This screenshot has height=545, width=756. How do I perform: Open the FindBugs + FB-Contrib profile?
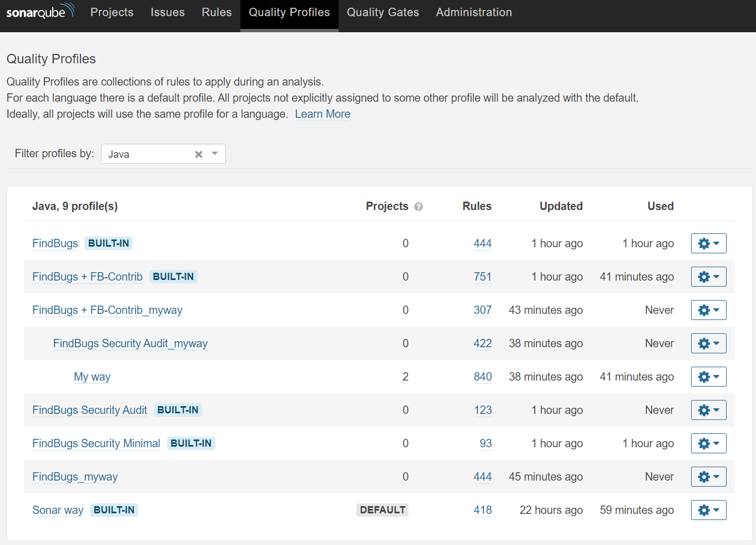pyautogui.click(x=87, y=277)
